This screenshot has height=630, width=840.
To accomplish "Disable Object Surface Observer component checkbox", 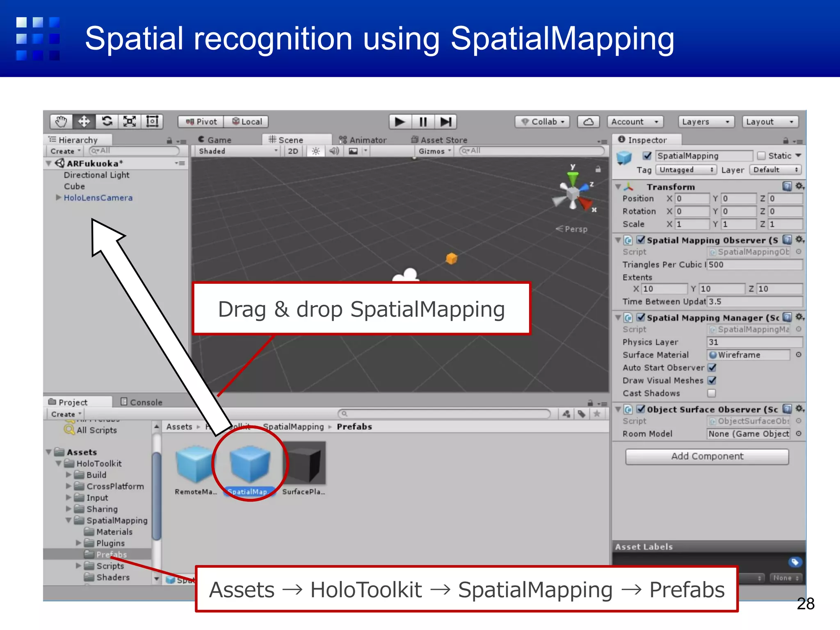I will [641, 409].
